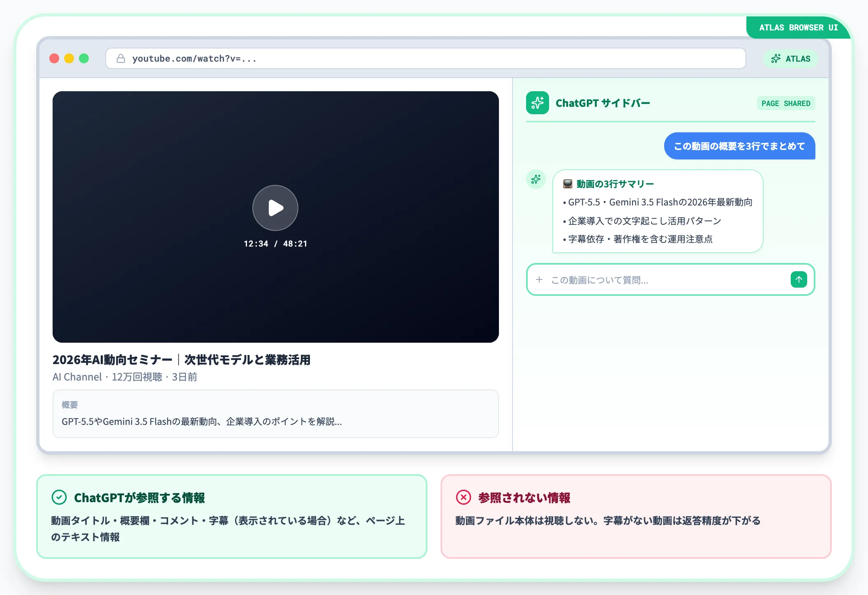Click the yellow minimize window dot
The width and height of the screenshot is (868, 595).
[69, 58]
